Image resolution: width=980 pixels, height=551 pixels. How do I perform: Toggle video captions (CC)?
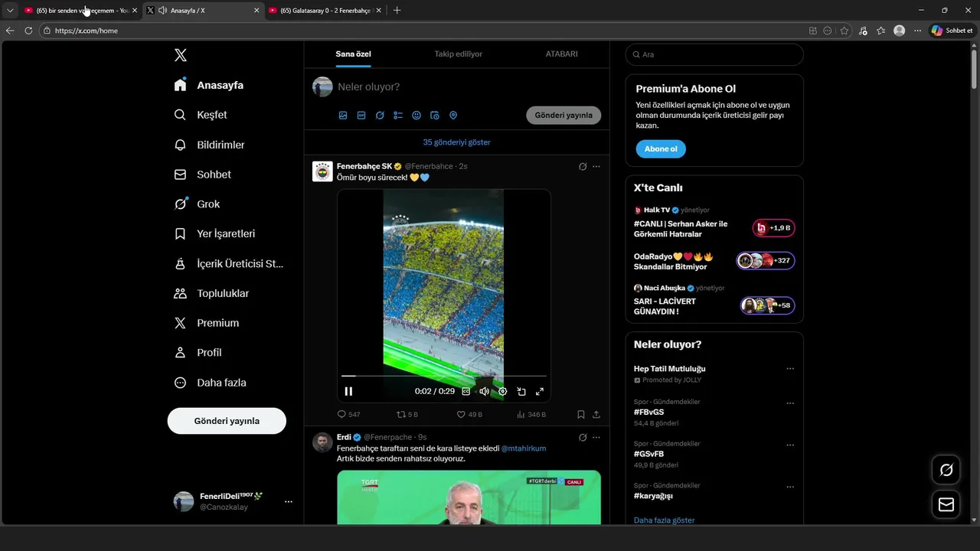(x=465, y=391)
